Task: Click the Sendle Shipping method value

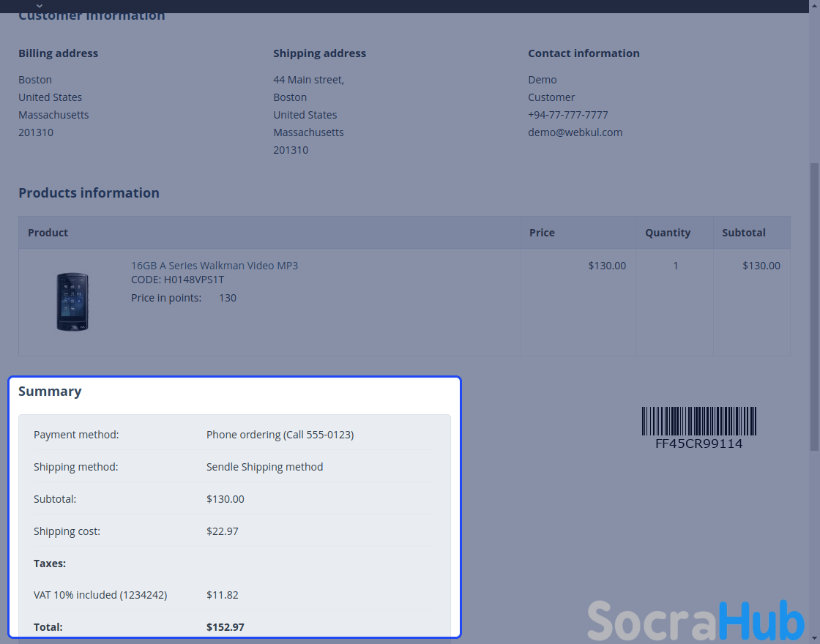Action: click(264, 467)
